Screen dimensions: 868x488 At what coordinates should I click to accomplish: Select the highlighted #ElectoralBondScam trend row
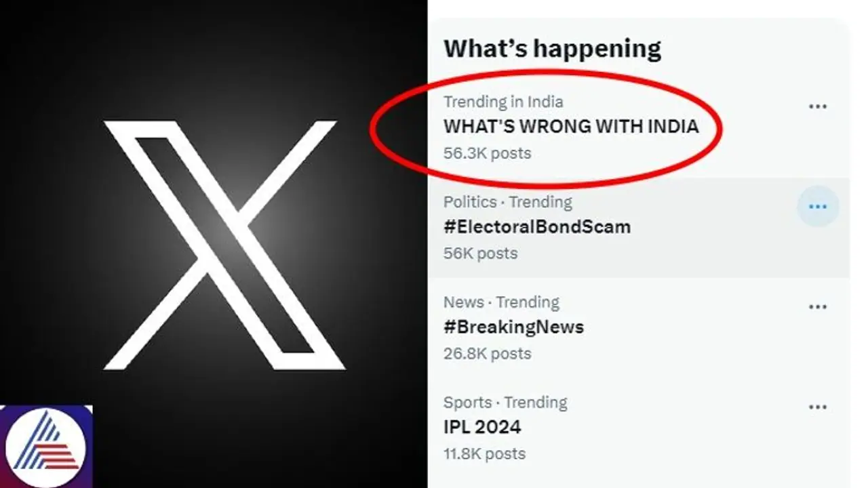tap(610, 227)
